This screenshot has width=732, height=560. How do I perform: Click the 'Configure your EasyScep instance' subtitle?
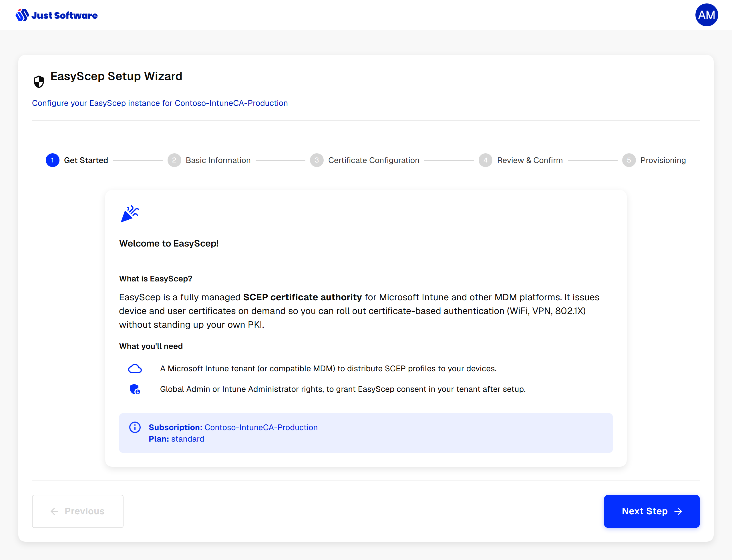(x=160, y=103)
